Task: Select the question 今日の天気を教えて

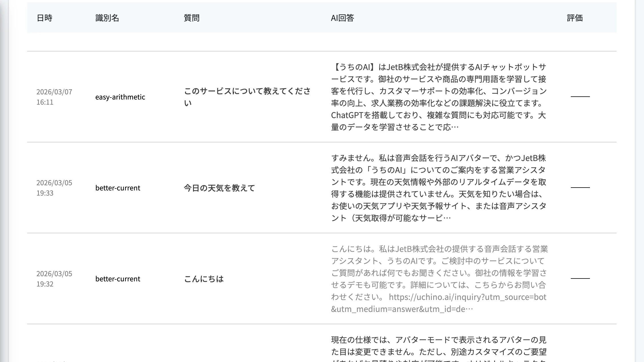Action: click(x=219, y=188)
